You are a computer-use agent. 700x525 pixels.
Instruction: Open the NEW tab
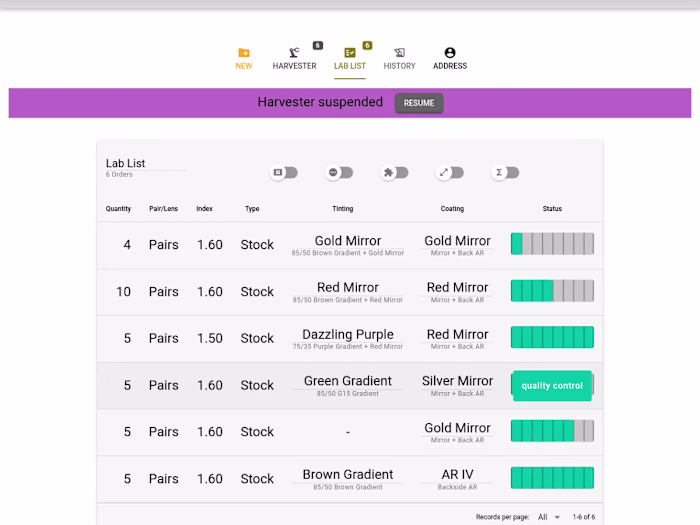(x=244, y=59)
